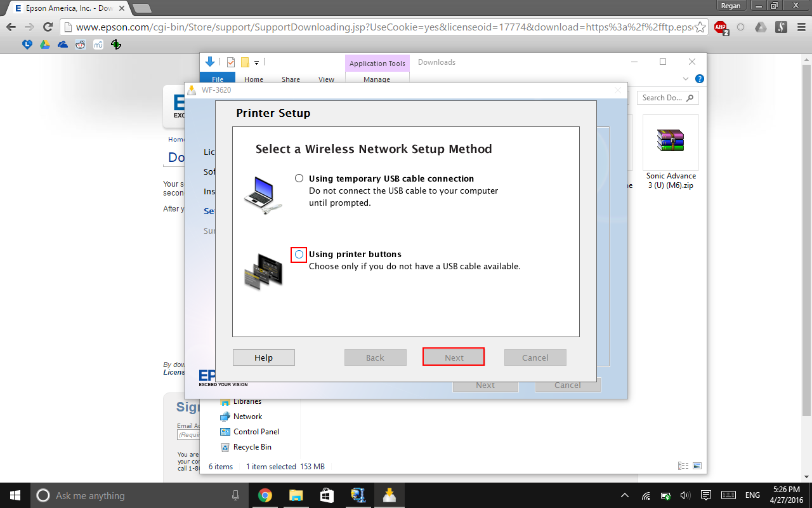
Task: Open the blue heart L bookmark icon
Action: tap(27, 44)
